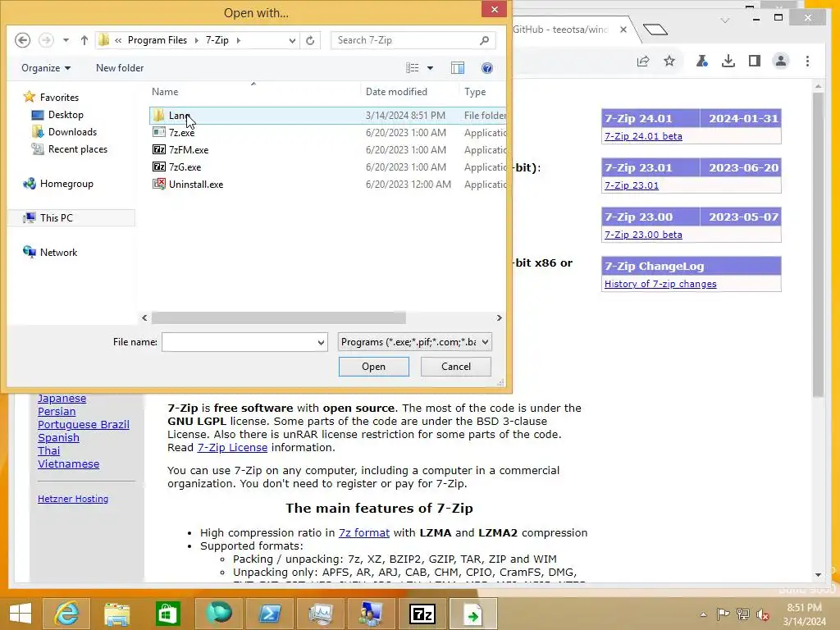840x630 pixels.
Task: Change the view layout icon
Action: pyautogui.click(x=413, y=68)
